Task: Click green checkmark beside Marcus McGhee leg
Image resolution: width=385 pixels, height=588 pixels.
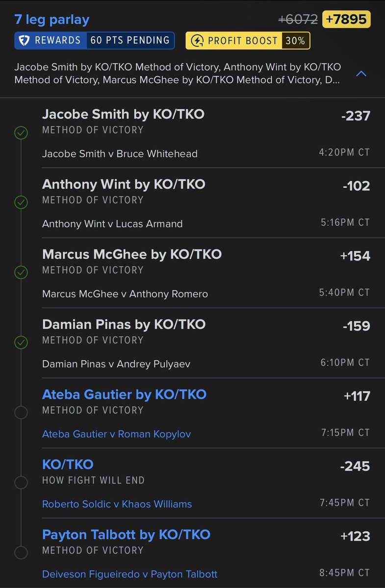Action: coord(21,272)
